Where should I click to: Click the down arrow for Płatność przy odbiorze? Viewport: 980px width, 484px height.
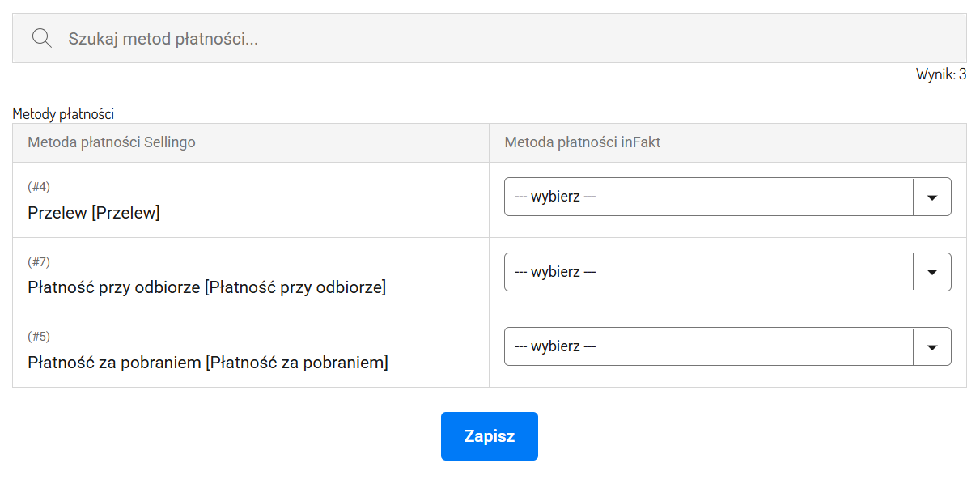pyautogui.click(x=932, y=272)
